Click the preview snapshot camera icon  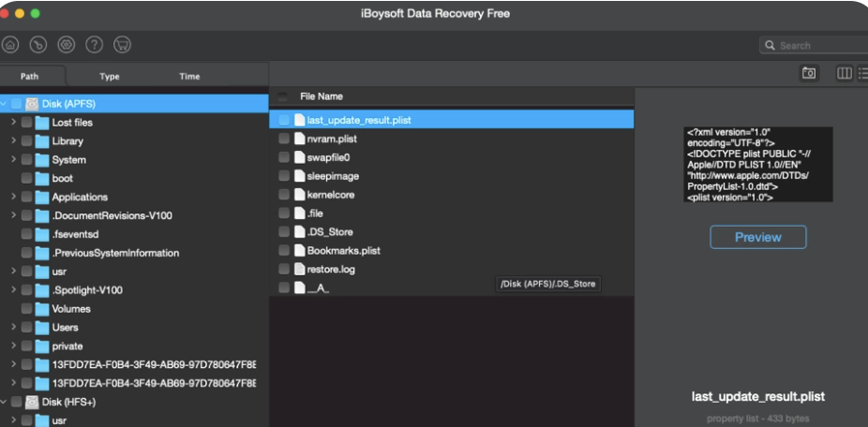(x=809, y=73)
